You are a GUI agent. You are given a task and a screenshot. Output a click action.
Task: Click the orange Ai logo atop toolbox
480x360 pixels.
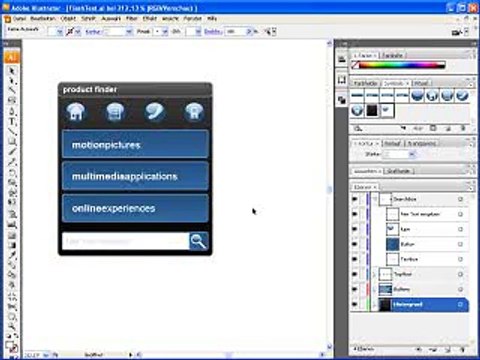click(12, 57)
